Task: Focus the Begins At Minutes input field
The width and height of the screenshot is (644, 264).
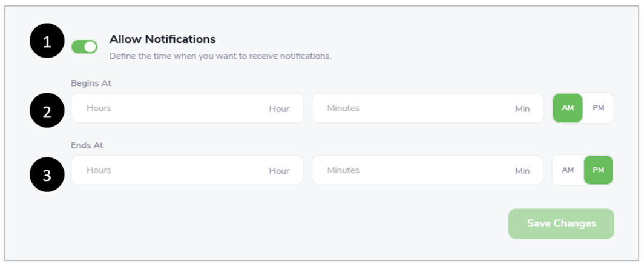Action: [x=427, y=108]
